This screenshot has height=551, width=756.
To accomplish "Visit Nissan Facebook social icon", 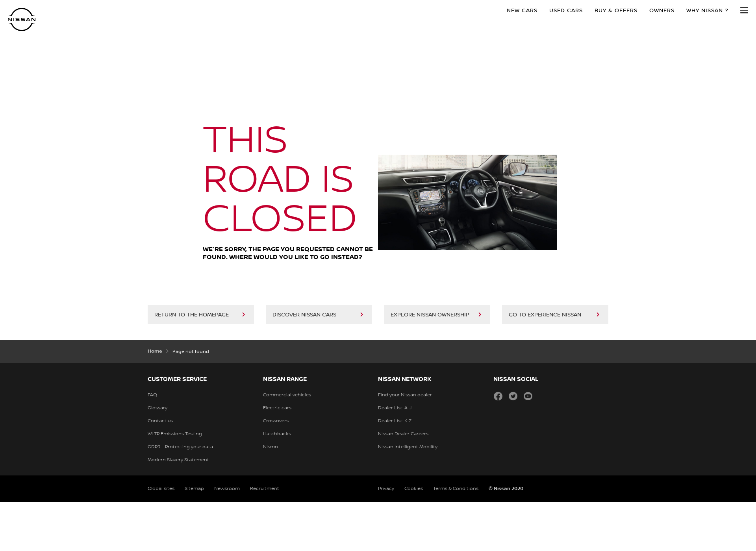I will tap(498, 396).
